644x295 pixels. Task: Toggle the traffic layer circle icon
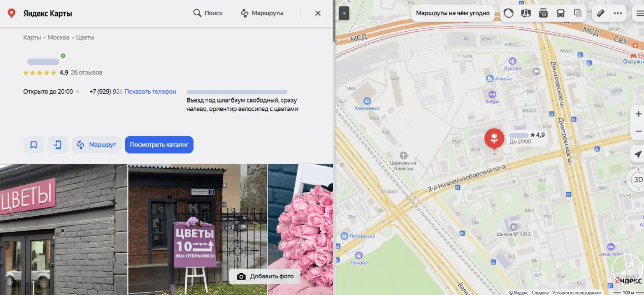[509, 13]
